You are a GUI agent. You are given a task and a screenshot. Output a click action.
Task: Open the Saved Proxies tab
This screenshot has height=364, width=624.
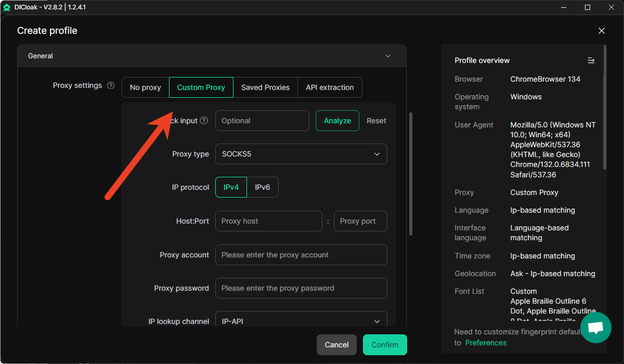pos(265,87)
